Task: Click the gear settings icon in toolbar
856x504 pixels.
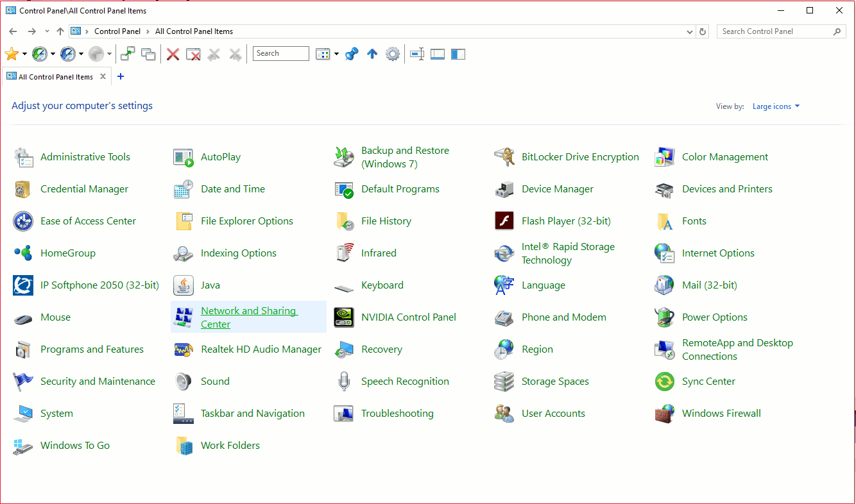Action: 393,55
